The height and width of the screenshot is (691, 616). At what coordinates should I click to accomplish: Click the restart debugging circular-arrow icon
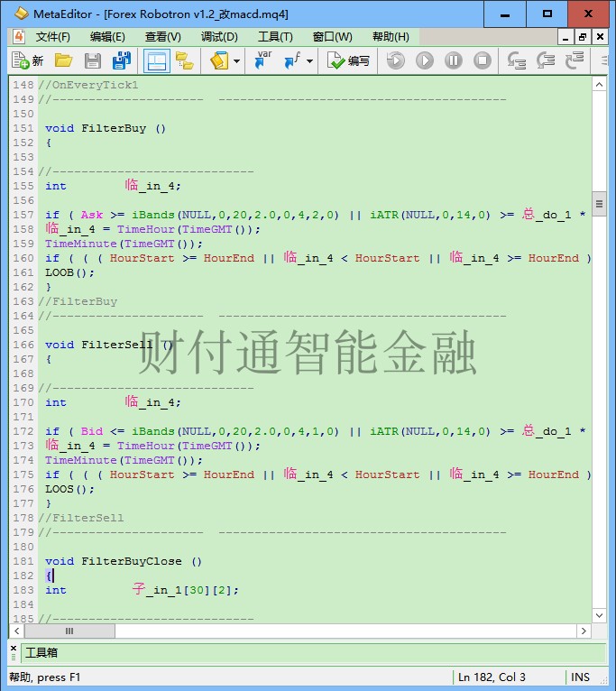(x=395, y=60)
